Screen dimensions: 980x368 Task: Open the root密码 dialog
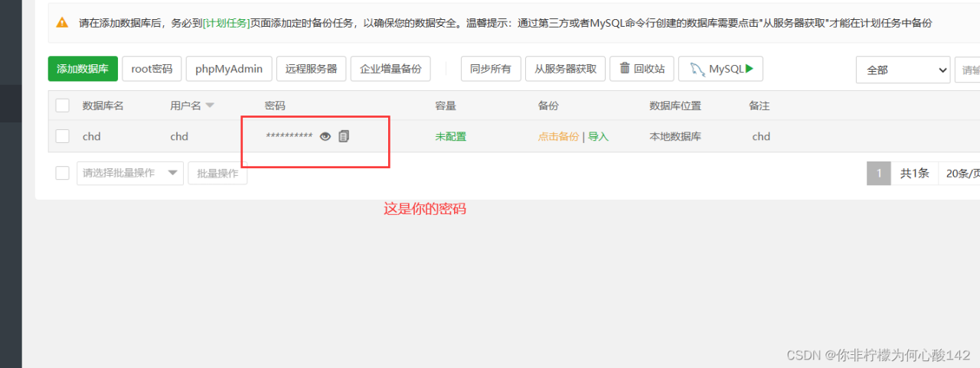[152, 69]
